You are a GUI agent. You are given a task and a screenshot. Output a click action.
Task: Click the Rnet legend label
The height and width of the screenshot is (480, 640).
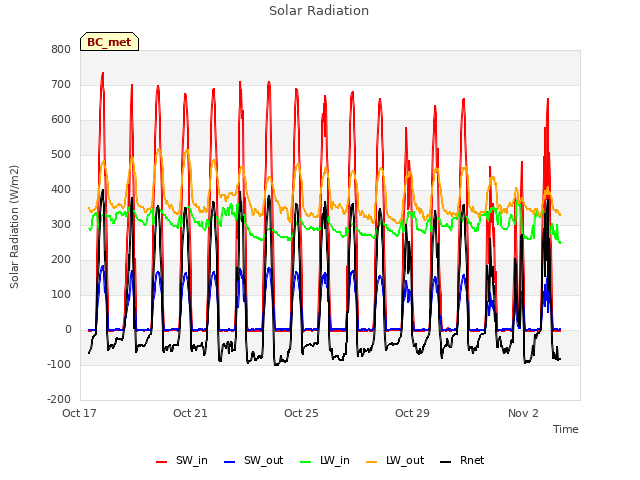pyautogui.click(x=472, y=460)
